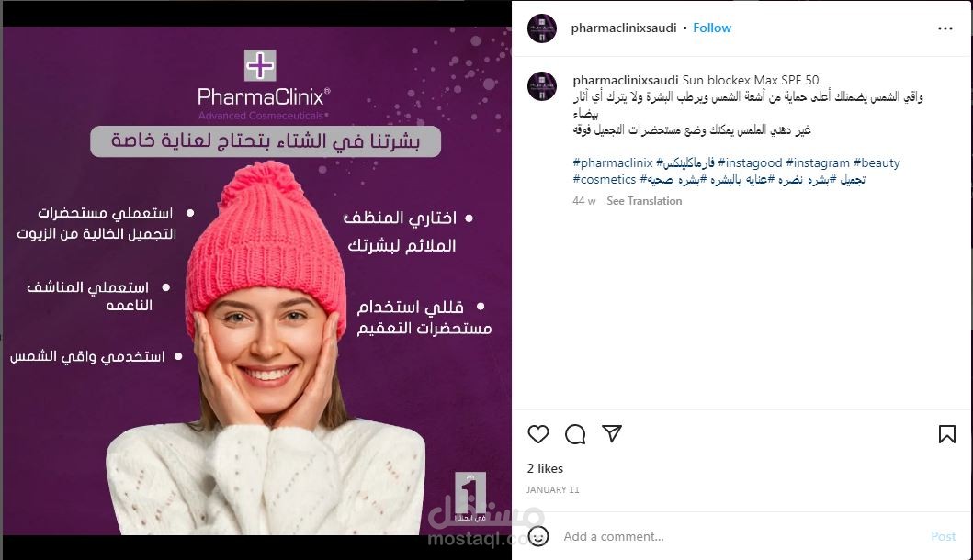Share the post using the paper plane icon
This screenshot has width=973, height=560.
coord(612,433)
